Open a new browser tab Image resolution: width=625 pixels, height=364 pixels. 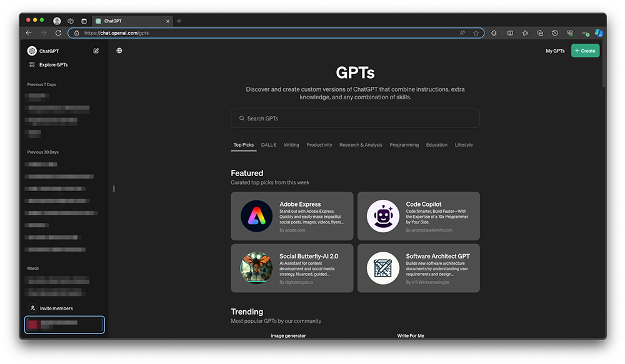(x=179, y=21)
